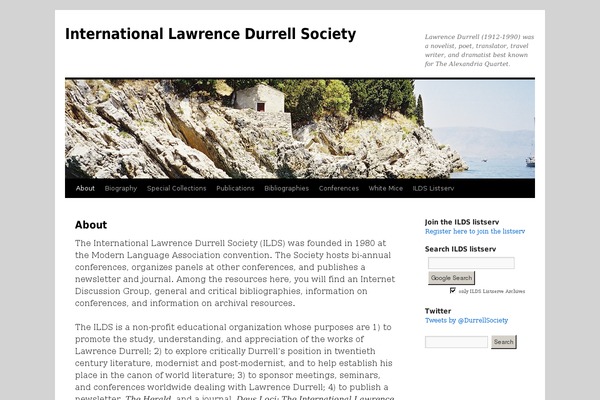Toggle only ILDS Listserve Archives checkbox
600x400 pixels.
(453, 291)
